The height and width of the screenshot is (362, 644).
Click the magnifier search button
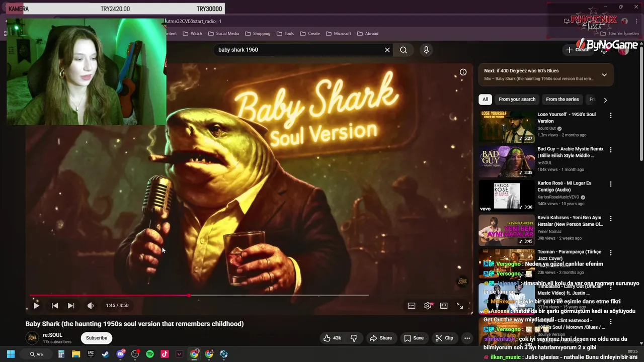pyautogui.click(x=404, y=50)
